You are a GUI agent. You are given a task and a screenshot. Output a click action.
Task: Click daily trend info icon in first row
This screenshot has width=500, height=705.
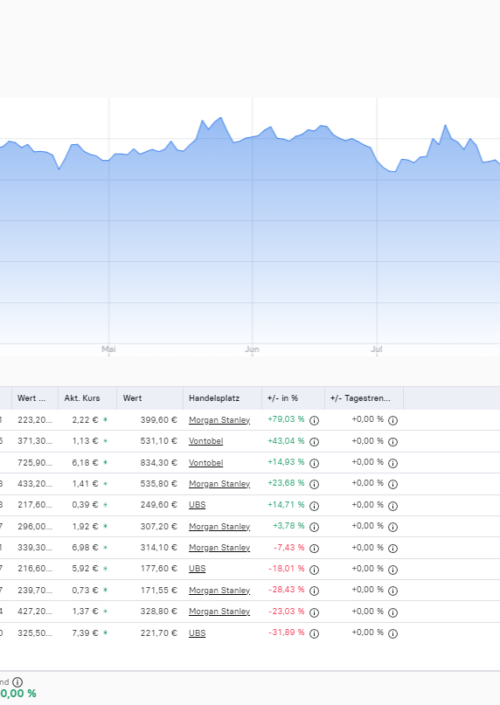pos(393,420)
